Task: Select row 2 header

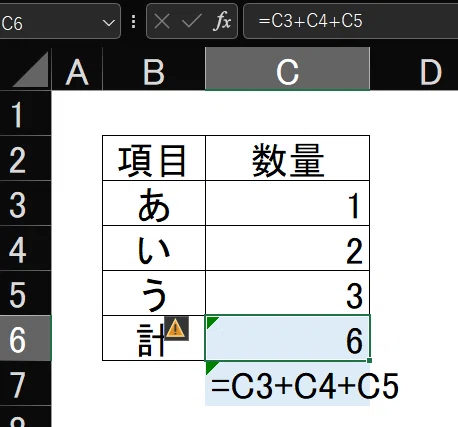Action: 25,158
